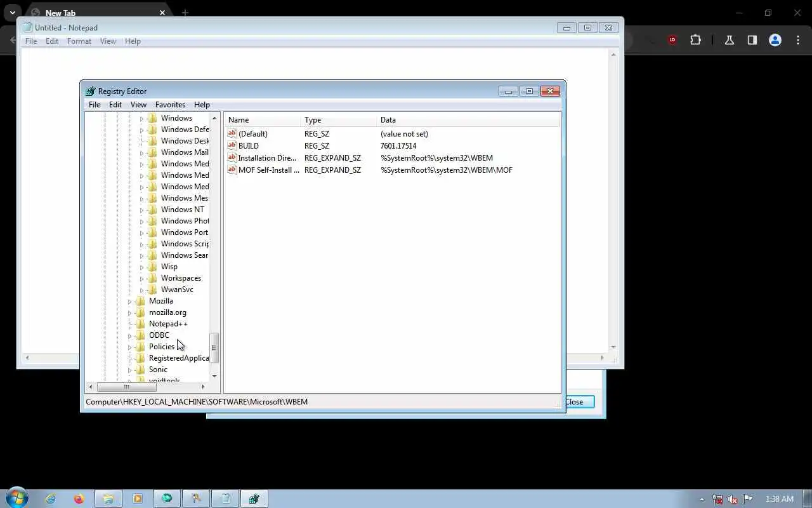Image resolution: width=812 pixels, height=508 pixels.
Task: Expand the ODBC registry key
Action: pyautogui.click(x=130, y=335)
